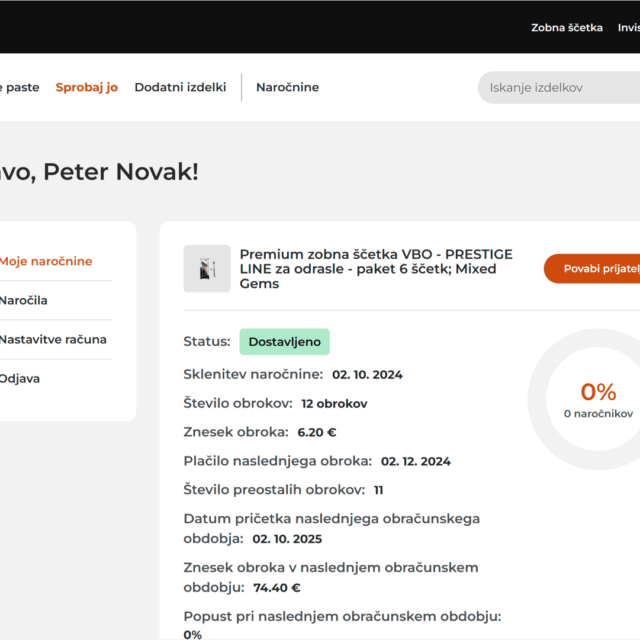Click the 74.40 € installment amount
640x640 pixels.
pyautogui.click(x=277, y=587)
